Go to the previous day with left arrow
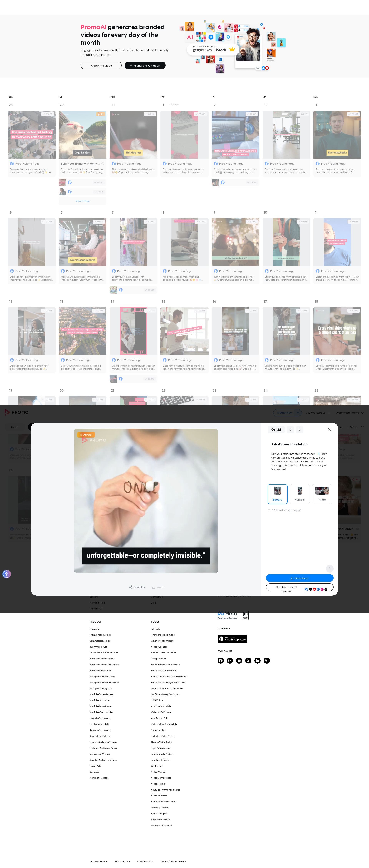Screen dimensions: 369x868 (290, 430)
